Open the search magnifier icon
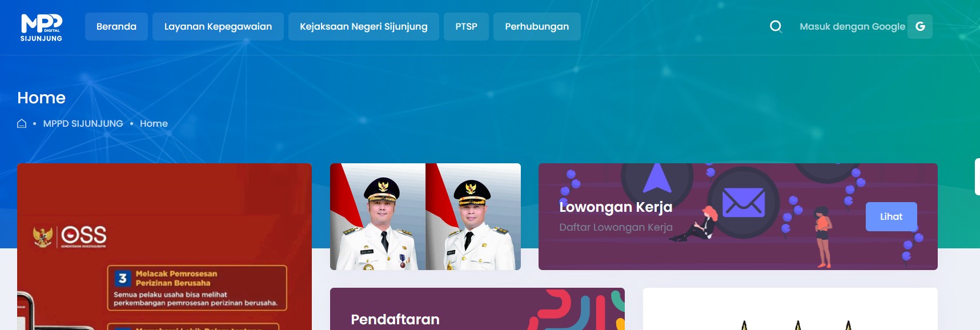Viewport: 980px width, 330px height. tap(776, 26)
